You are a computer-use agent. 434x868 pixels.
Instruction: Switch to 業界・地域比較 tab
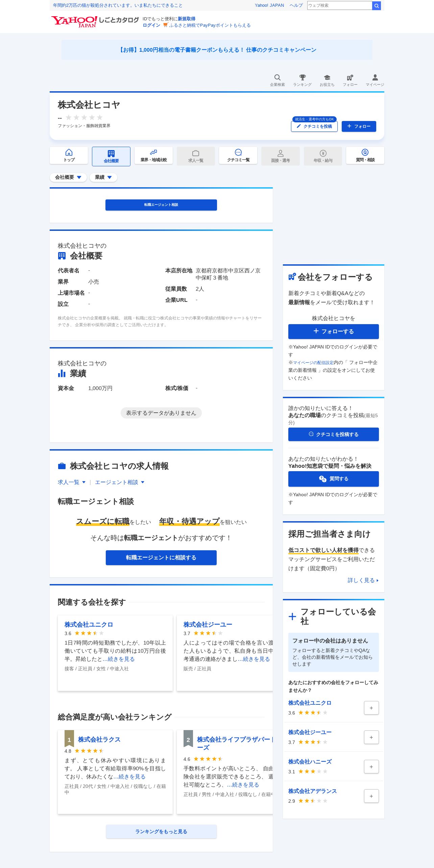point(153,155)
